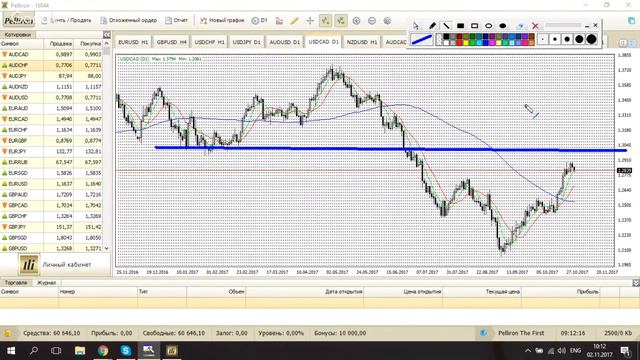Toggle chart shift button
This screenshot has height=360, width=640.
[341, 20]
